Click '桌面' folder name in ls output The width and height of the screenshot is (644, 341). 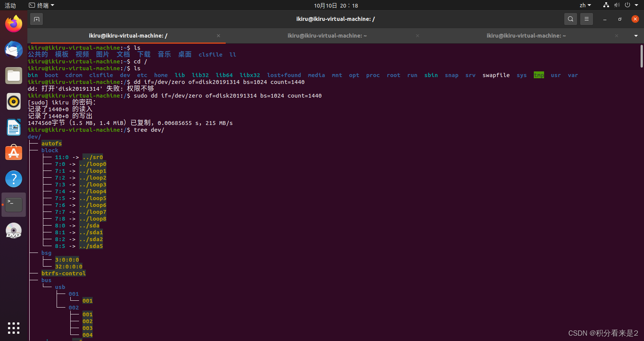coord(185,54)
